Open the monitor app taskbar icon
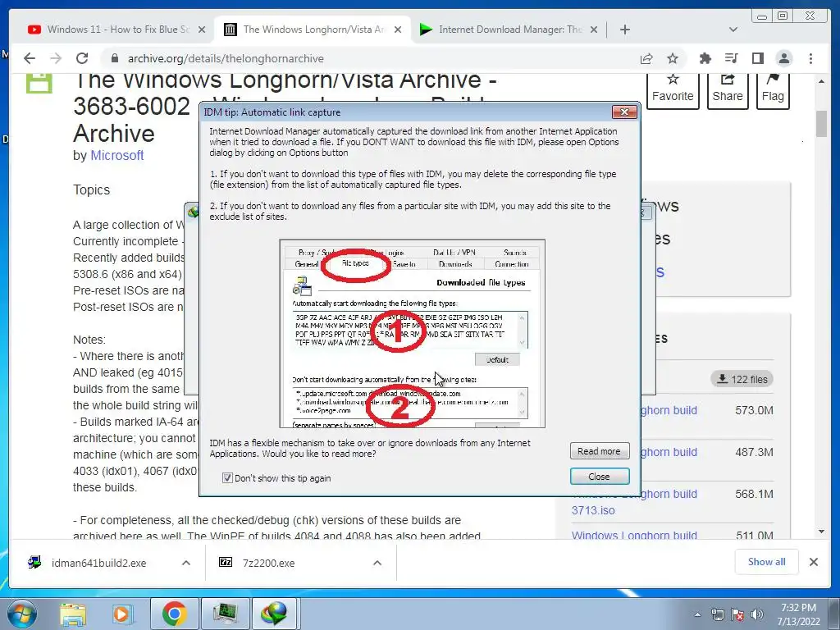 coord(225,614)
